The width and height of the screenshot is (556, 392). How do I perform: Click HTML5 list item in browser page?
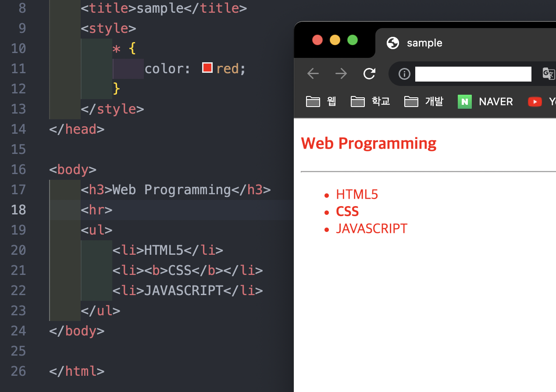pos(357,194)
